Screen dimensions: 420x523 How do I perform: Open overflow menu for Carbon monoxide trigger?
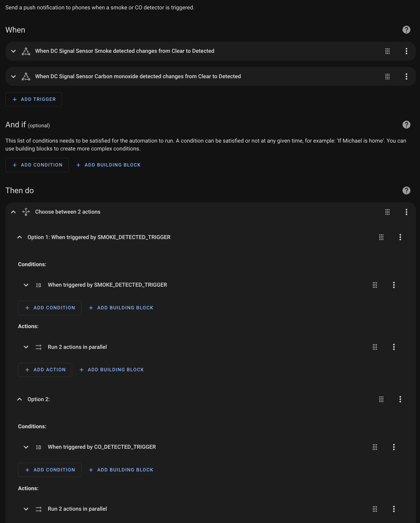pos(406,76)
